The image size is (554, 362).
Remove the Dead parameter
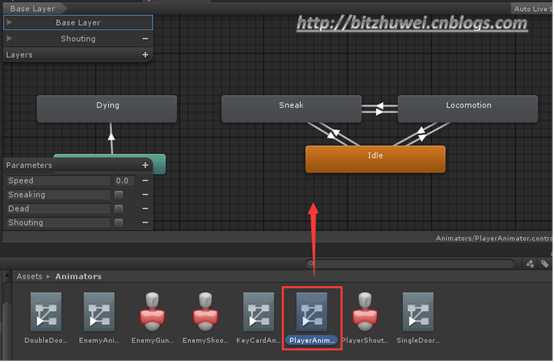tap(145, 209)
